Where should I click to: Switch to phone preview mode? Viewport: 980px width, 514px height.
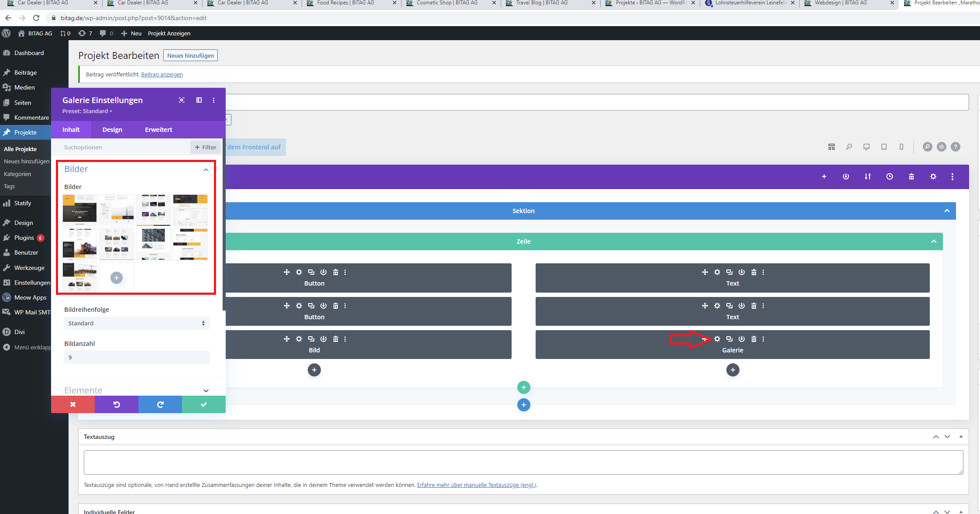[x=901, y=147]
